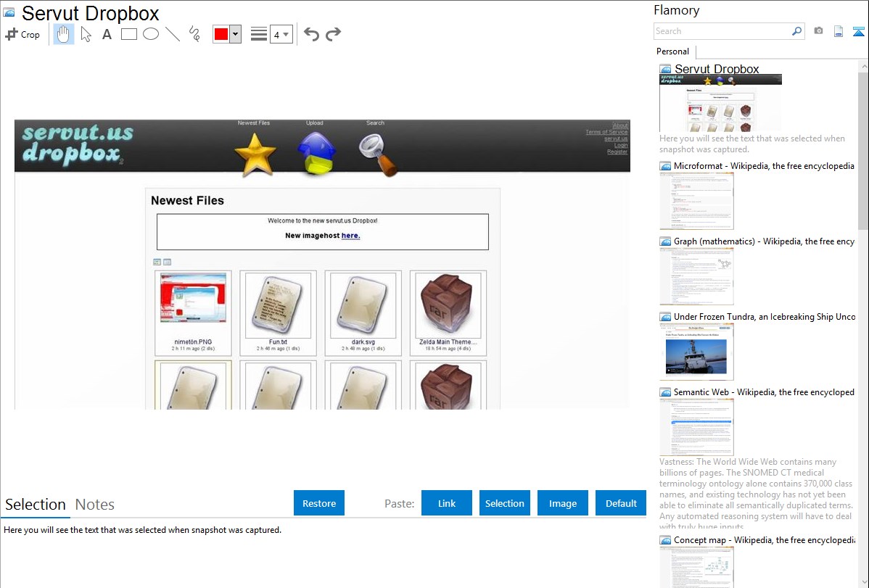Click the star Newest Files icon
This screenshot has height=588, width=869.
[255, 154]
